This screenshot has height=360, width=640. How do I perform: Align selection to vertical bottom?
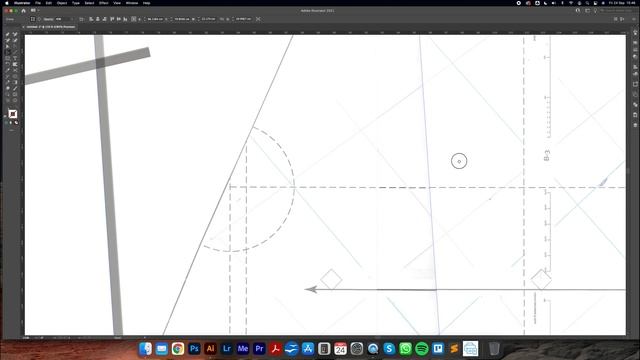point(125,19)
